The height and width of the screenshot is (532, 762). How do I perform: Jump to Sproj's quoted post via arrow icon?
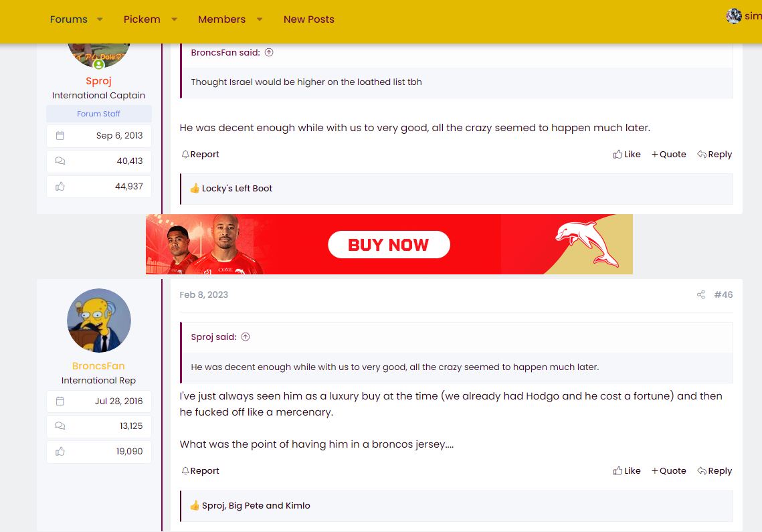pyautogui.click(x=246, y=337)
